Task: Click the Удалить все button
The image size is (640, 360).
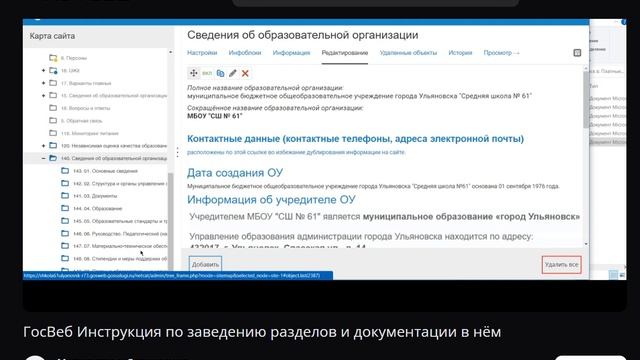Action: coord(562,264)
